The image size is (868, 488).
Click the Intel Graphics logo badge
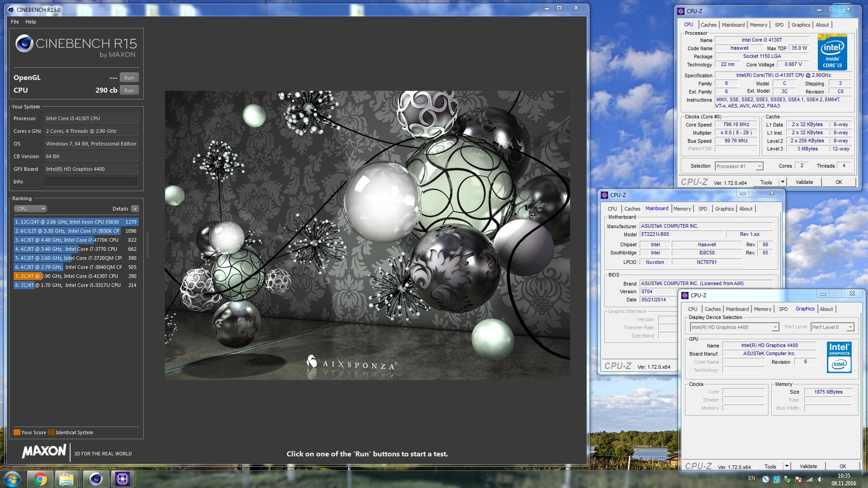coord(839,357)
